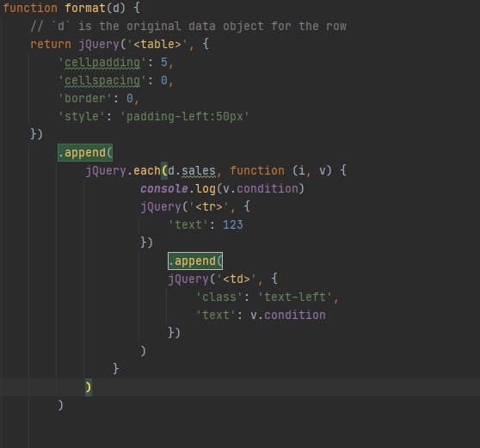
Task: Click the second outlined .append( call
Action: pos(195,261)
